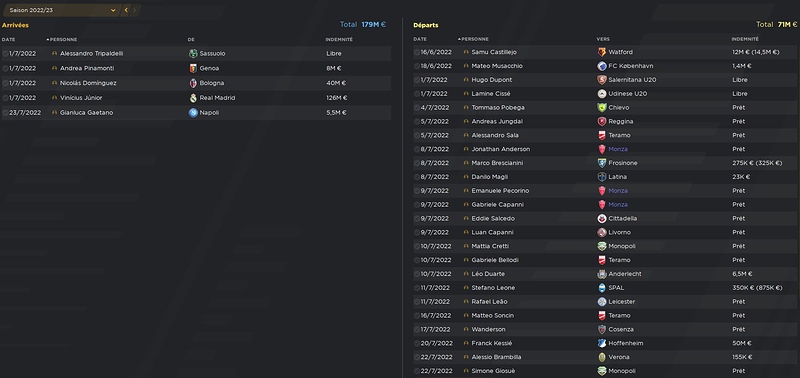Viewport: 800px width, 378px height.
Task: Select the circle on Samu Castillejo's row
Action: pos(417,52)
